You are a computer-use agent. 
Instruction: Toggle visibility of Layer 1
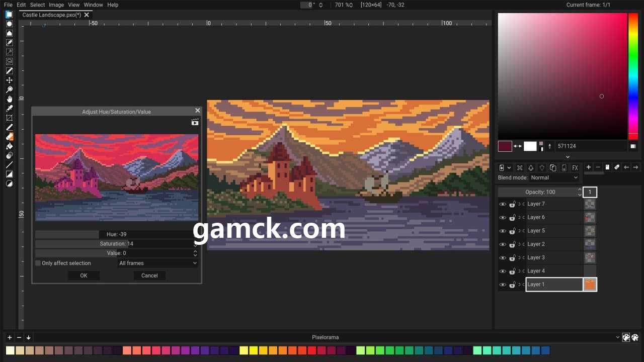tap(502, 285)
